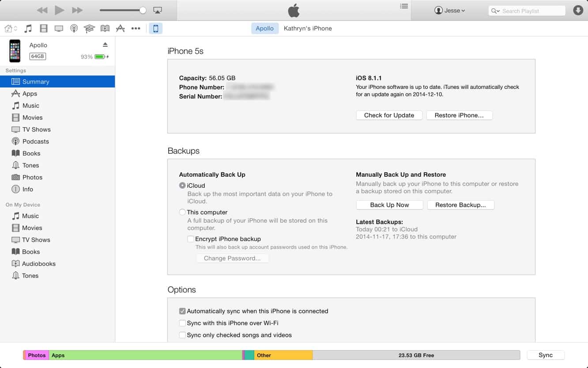Switch to Kathryn's iPhone tab
The width and height of the screenshot is (588, 368).
tap(308, 28)
